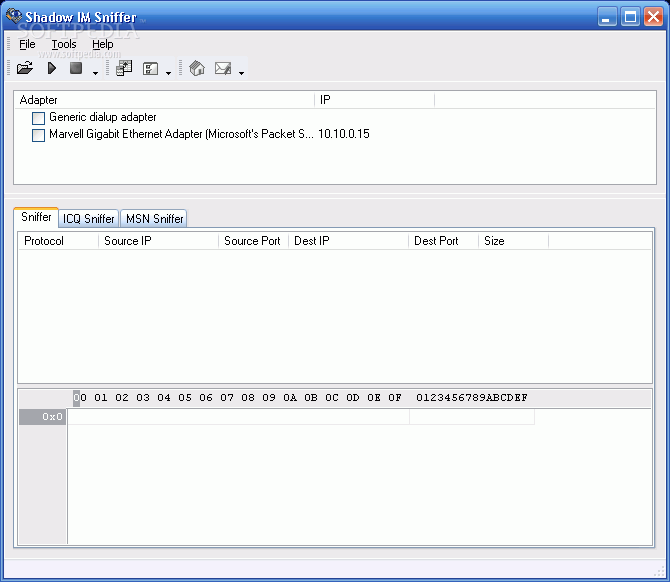Stop sniffing with the stop button
The image size is (670, 582).
[76, 68]
